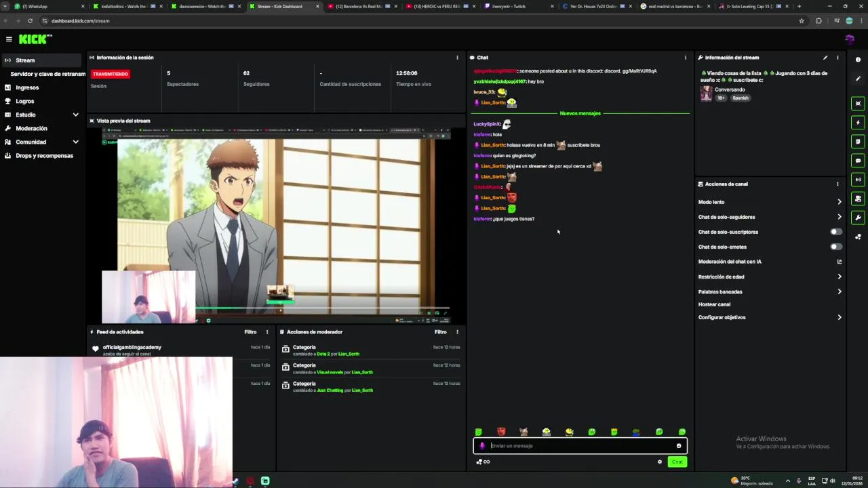
Task: Click Hostear canal
Action: (x=714, y=304)
